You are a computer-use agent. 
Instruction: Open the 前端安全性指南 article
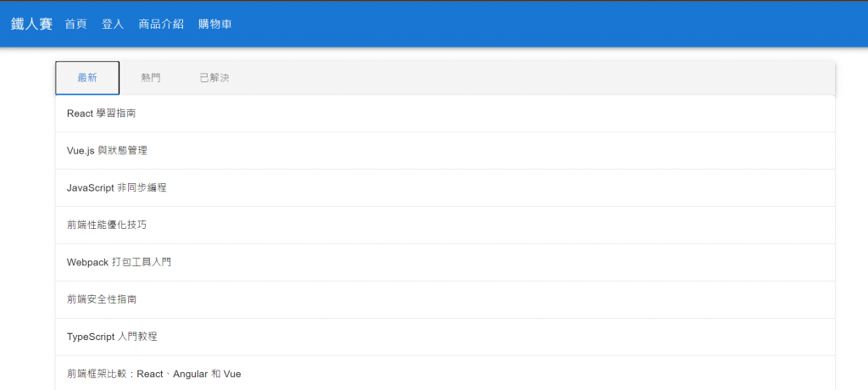pyautogui.click(x=102, y=299)
